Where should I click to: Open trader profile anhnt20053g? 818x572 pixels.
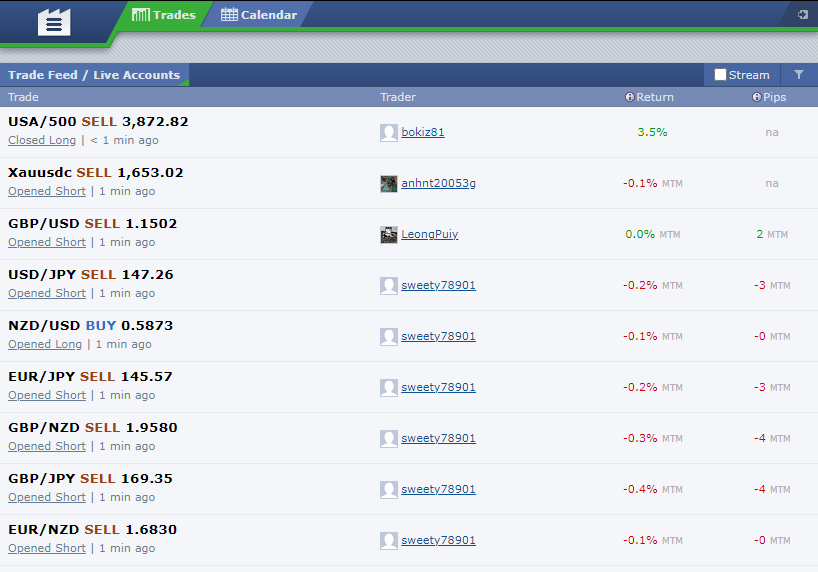point(438,183)
